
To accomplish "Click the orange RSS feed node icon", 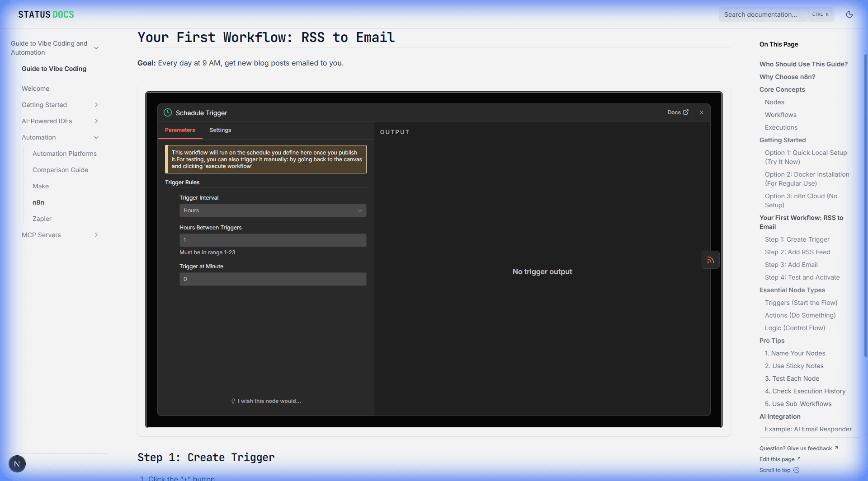I will 710,260.
